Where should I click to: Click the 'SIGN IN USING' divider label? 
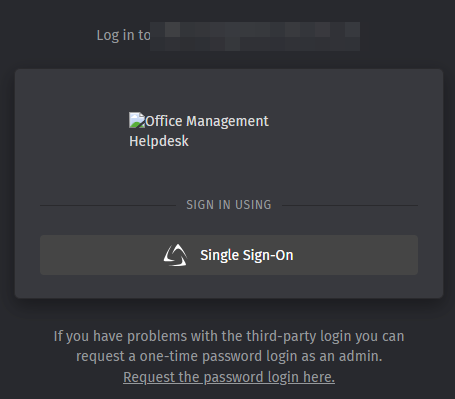[229, 205]
